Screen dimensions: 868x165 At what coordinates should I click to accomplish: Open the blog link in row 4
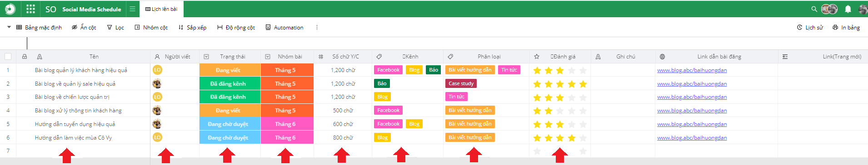click(x=692, y=111)
